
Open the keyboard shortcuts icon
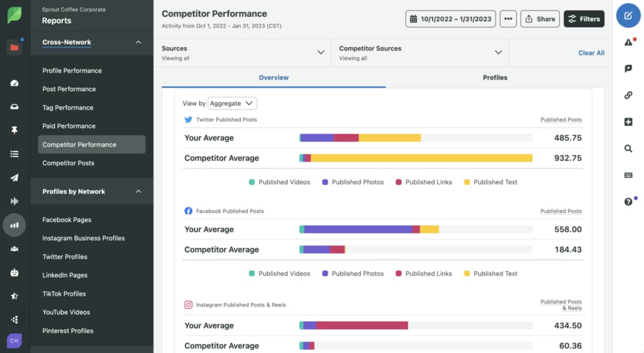pos(628,175)
